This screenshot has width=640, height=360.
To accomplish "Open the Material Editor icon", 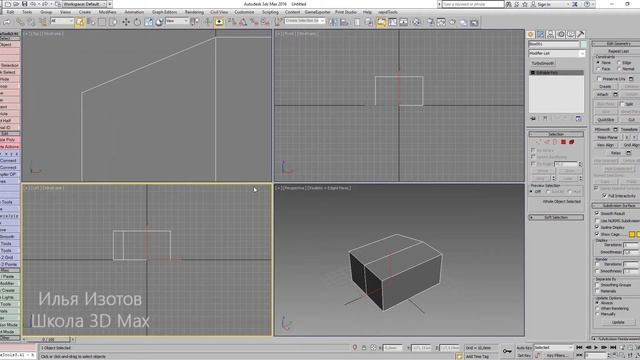I will pos(417,22).
